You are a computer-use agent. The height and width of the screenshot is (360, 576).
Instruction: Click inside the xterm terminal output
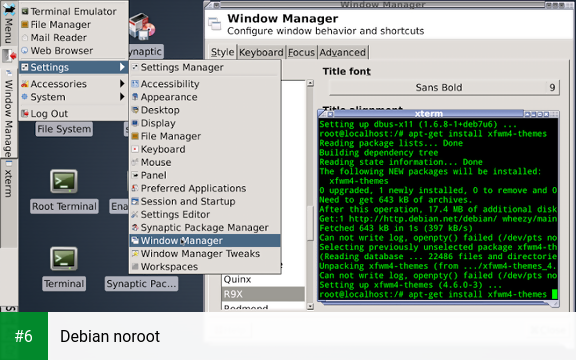438,209
